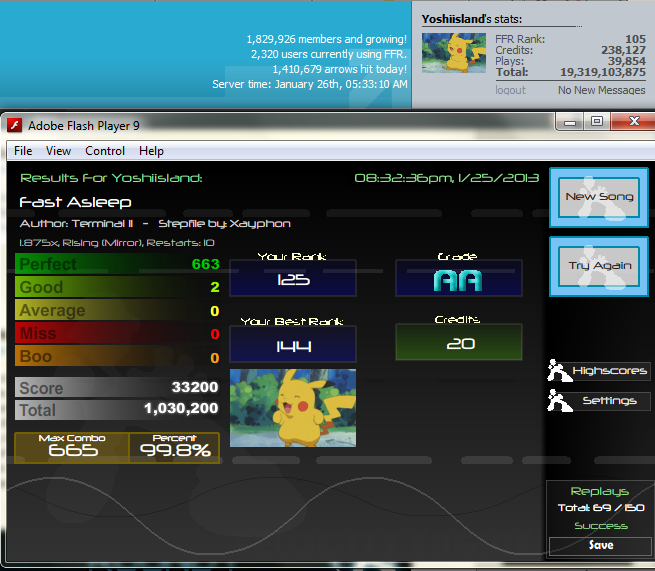Click the Perfect count row

click(118, 264)
